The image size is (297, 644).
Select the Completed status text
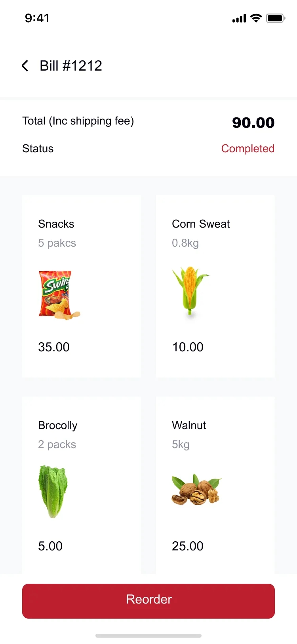(248, 149)
